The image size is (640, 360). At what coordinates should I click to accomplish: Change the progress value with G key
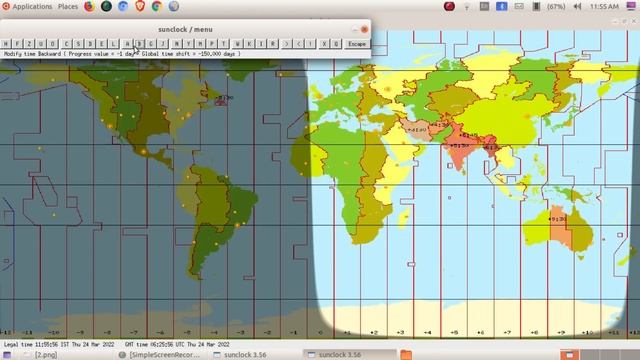[x=151, y=44]
